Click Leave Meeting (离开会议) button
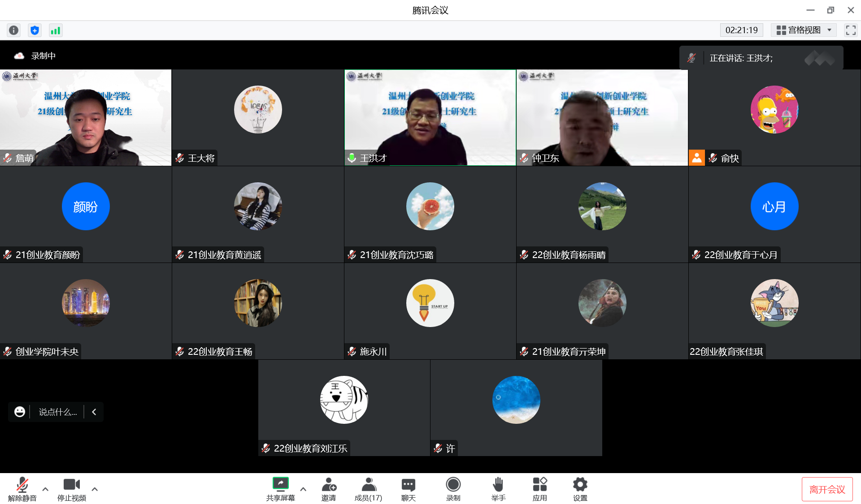 pyautogui.click(x=827, y=489)
